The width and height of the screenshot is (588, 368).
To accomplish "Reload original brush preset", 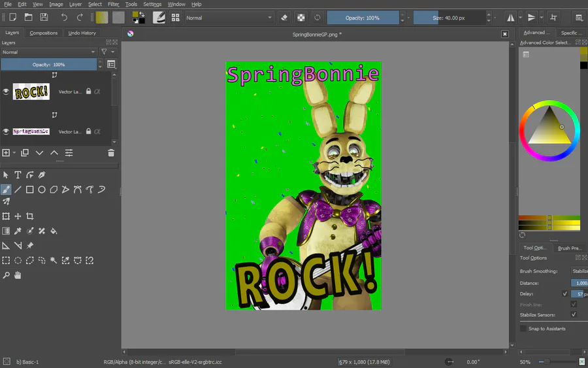I will click(x=318, y=18).
